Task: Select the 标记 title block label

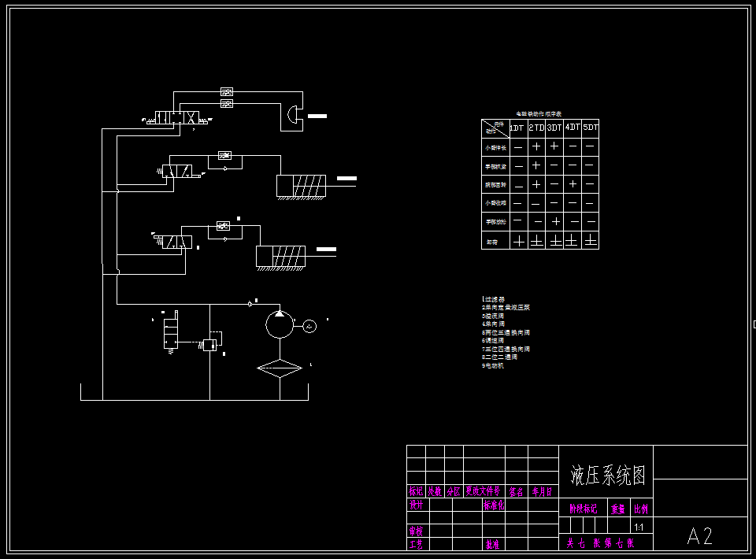Action: pyautogui.click(x=416, y=491)
